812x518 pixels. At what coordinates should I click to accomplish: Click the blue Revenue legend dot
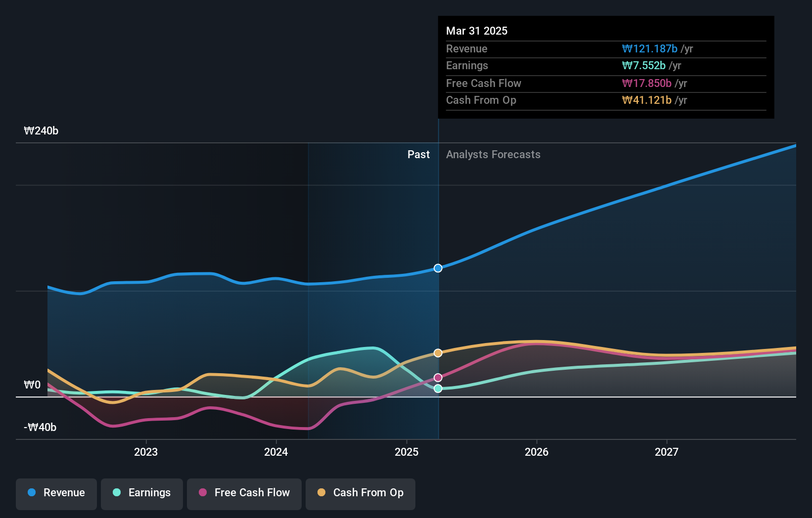[32, 492]
